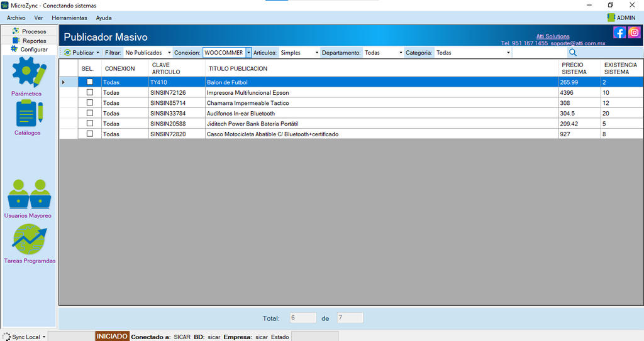
Task: Click the price cell 265.99
Action: tap(579, 82)
